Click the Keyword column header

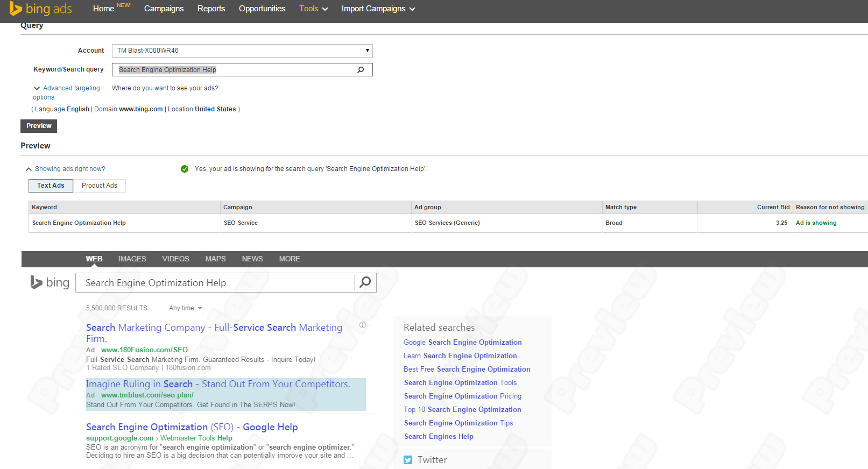(124, 207)
